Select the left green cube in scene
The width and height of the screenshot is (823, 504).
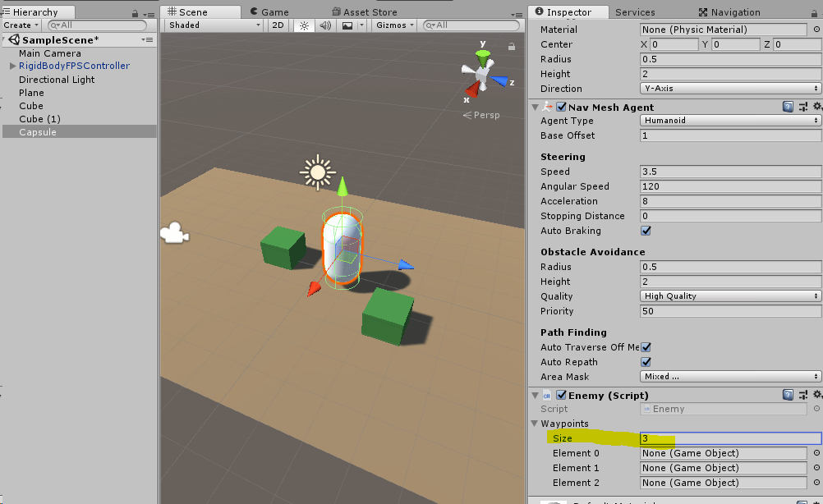point(283,248)
